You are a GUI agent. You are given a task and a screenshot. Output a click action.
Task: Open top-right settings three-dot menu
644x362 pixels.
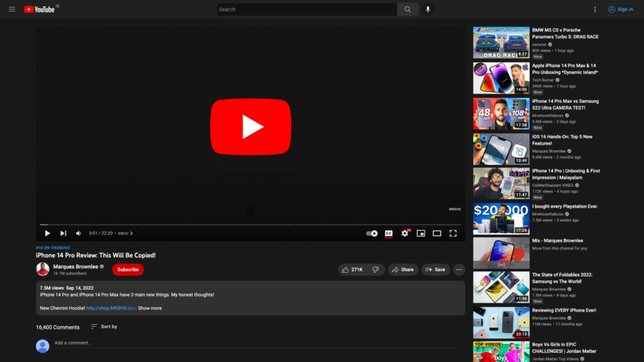[x=595, y=9]
